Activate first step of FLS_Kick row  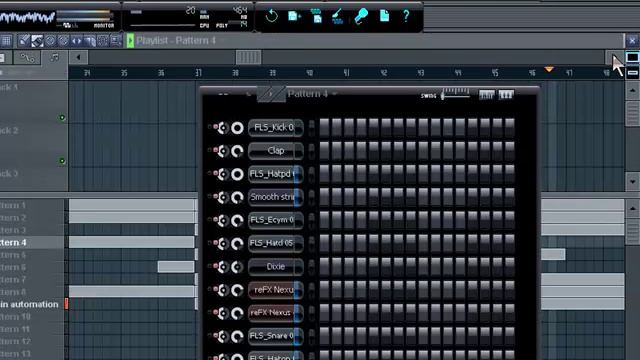coord(324,127)
